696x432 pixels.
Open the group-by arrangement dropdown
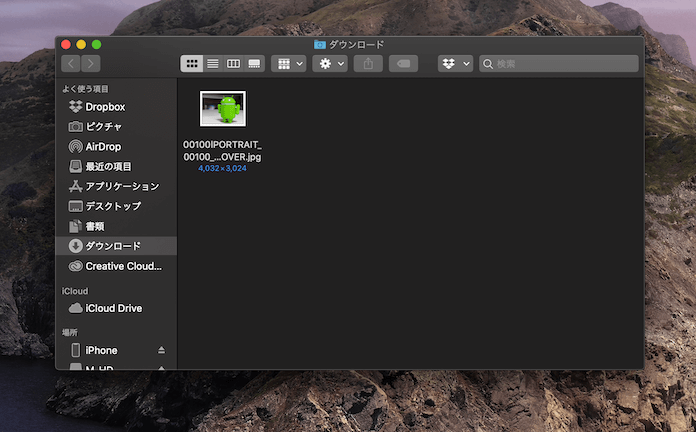click(x=289, y=63)
